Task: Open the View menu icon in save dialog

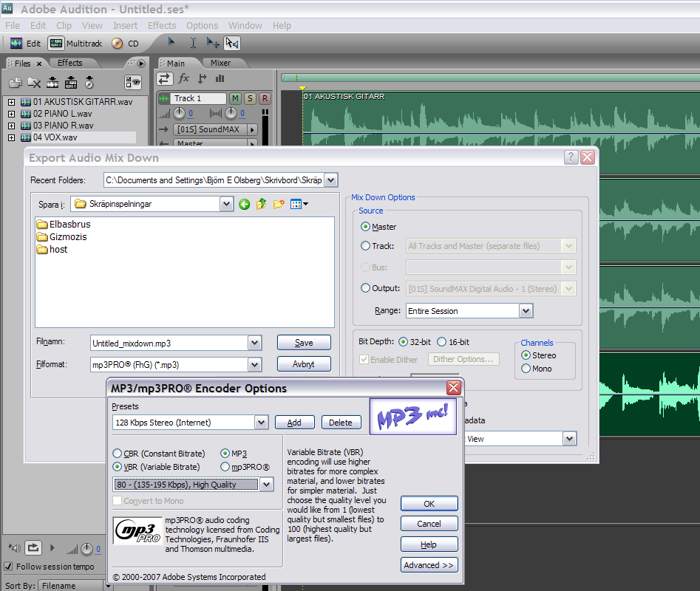Action: (x=299, y=205)
